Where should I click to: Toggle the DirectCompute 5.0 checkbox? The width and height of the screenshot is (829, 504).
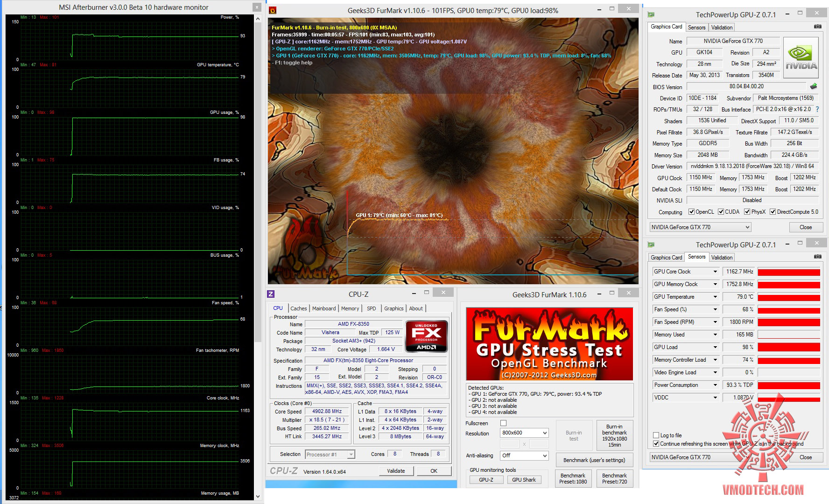773,212
